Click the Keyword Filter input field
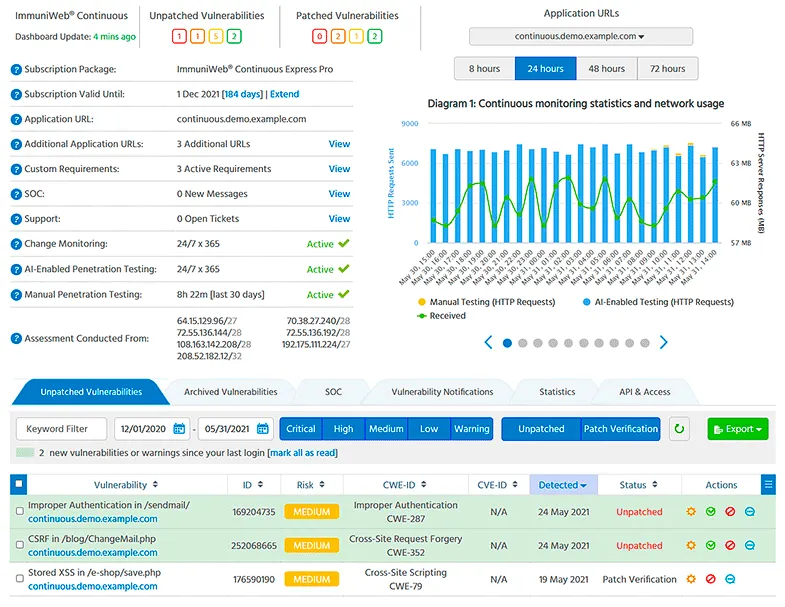This screenshot has width=785, height=607. click(x=61, y=429)
